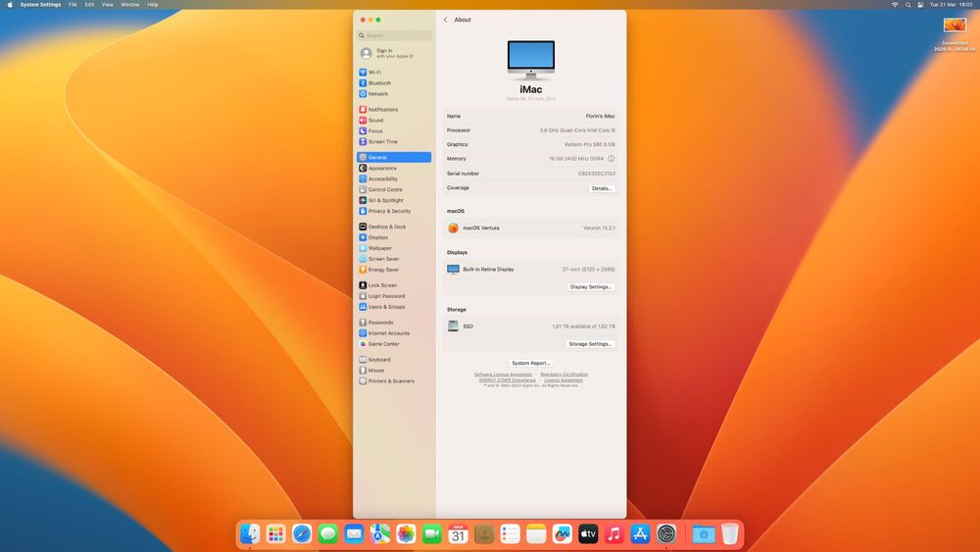Open the Window menu
The image size is (980, 552).
(x=130, y=4)
